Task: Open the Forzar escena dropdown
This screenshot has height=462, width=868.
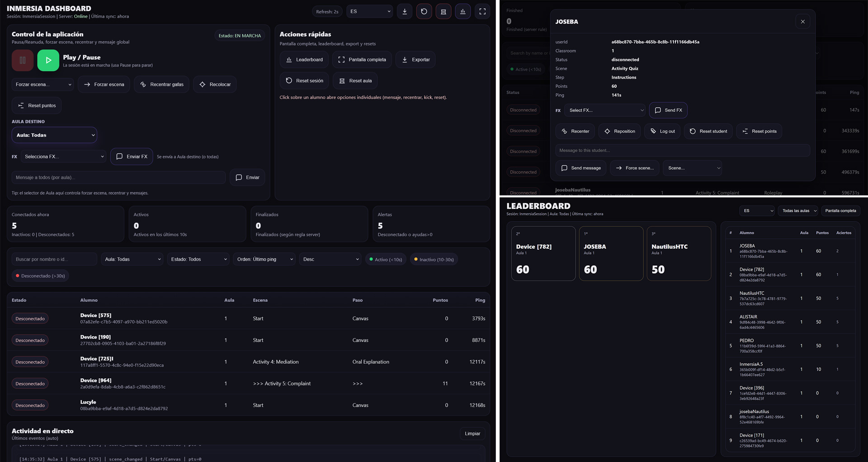Action: [43, 85]
